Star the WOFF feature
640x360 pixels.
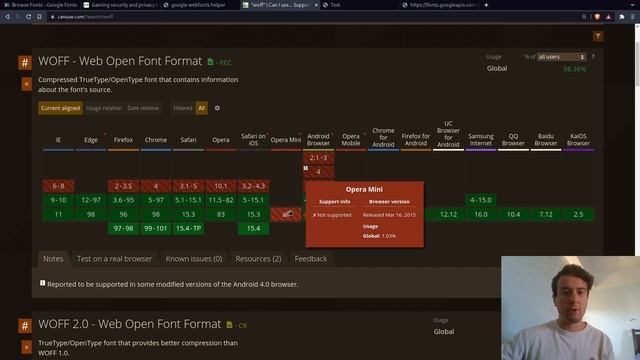(27, 84)
